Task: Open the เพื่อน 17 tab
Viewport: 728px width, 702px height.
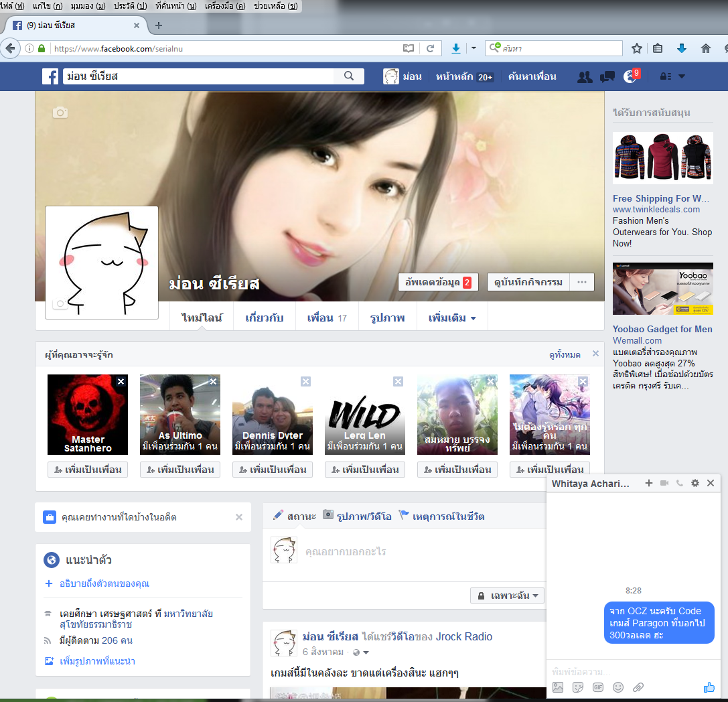Action: pos(327,318)
